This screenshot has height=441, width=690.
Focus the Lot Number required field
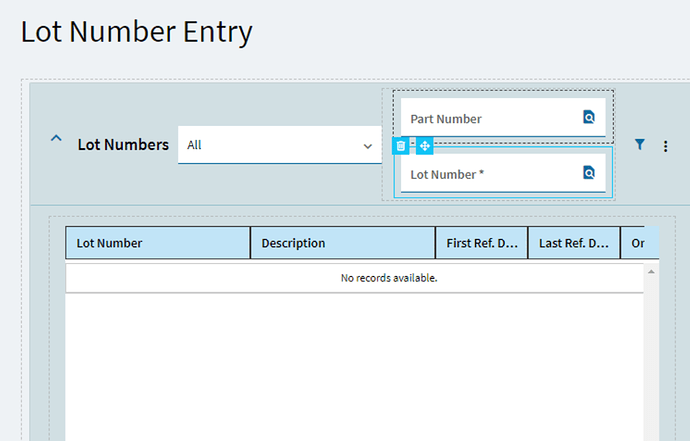pos(503,173)
